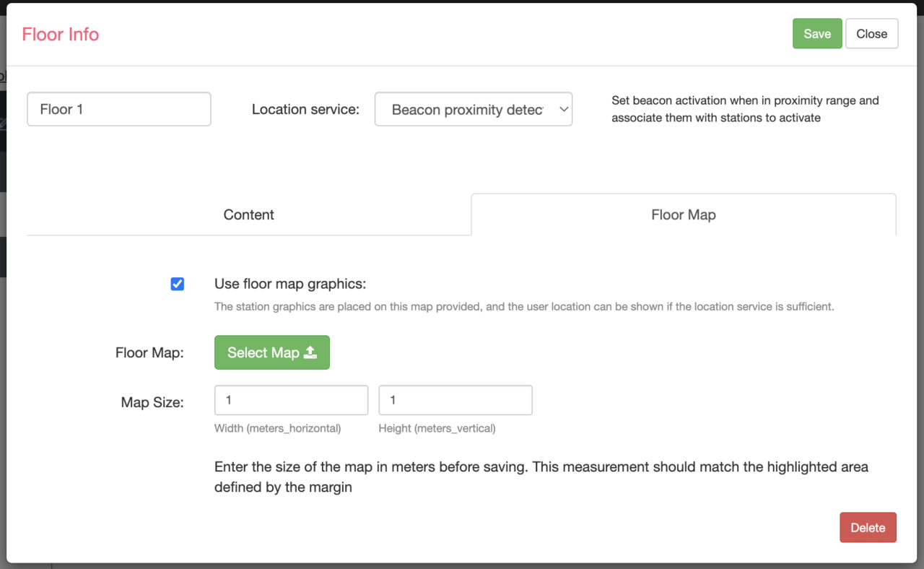Click Select Map to choose a floor map

pyautogui.click(x=271, y=352)
